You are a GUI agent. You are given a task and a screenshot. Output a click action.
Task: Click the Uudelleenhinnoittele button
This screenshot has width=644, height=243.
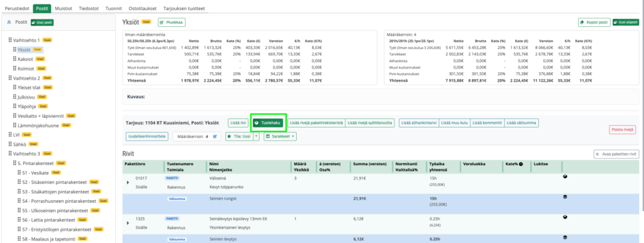click(147, 136)
